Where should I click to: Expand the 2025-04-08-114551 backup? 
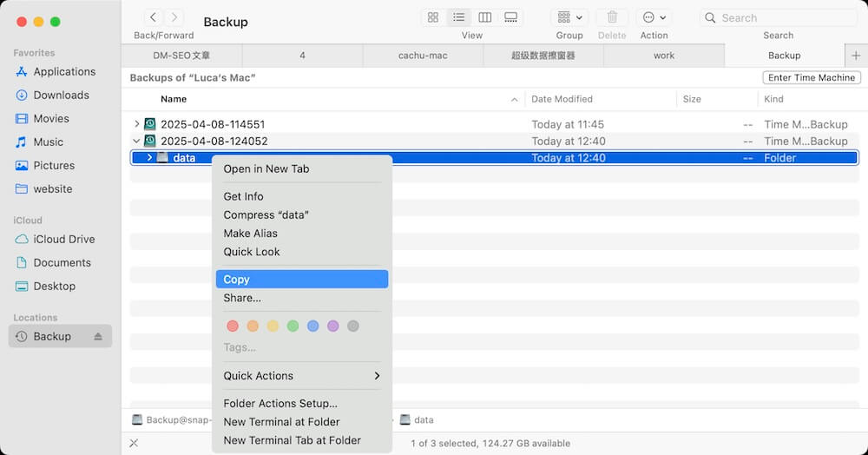tap(137, 124)
